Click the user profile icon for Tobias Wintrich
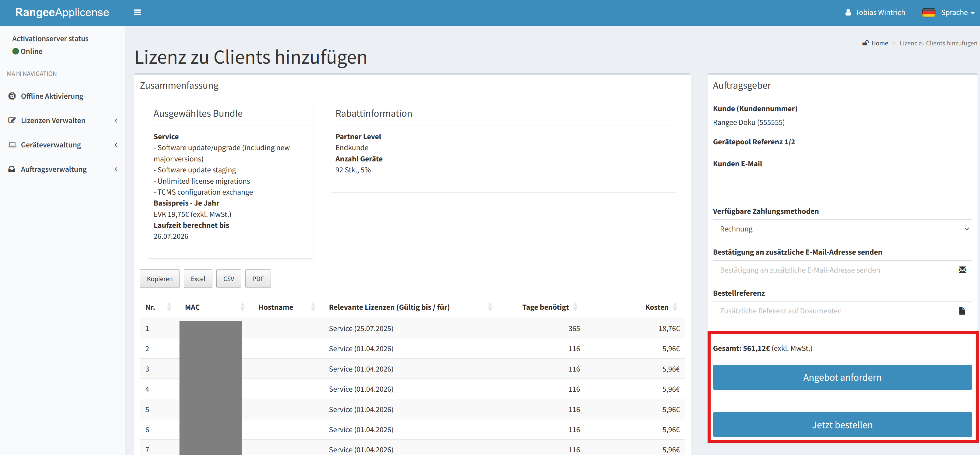The image size is (980, 455). tap(848, 12)
